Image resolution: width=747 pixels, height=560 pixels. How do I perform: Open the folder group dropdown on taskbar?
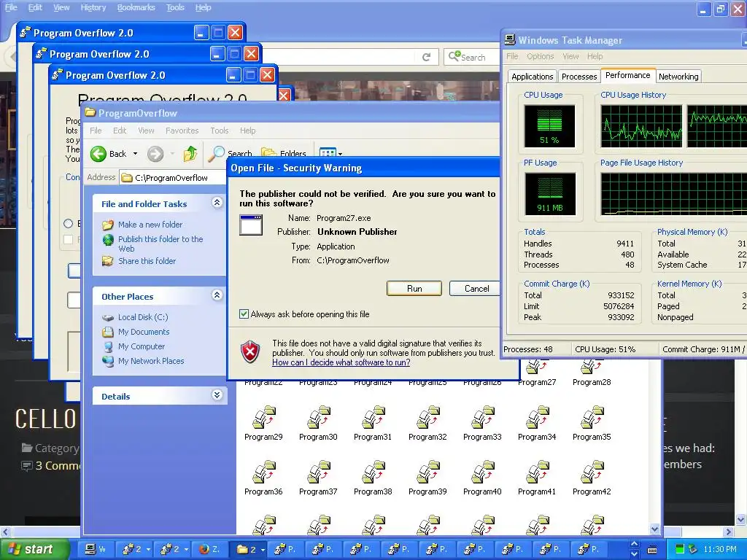263,550
